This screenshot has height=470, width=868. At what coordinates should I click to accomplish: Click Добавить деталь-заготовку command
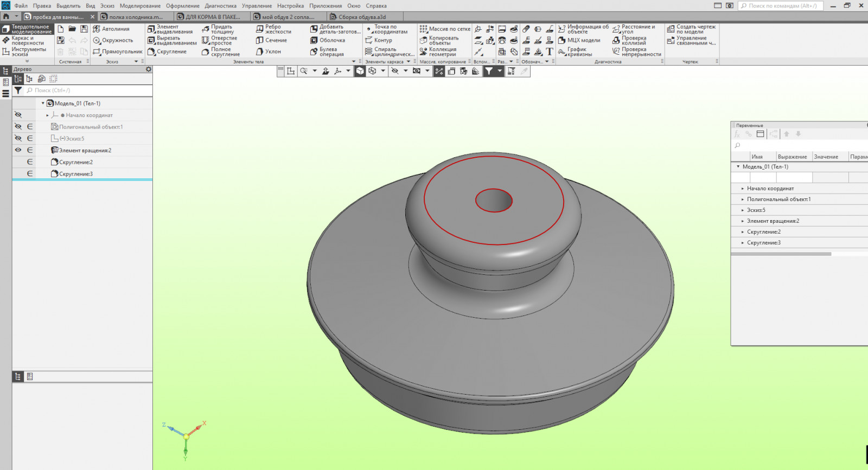click(x=335, y=29)
